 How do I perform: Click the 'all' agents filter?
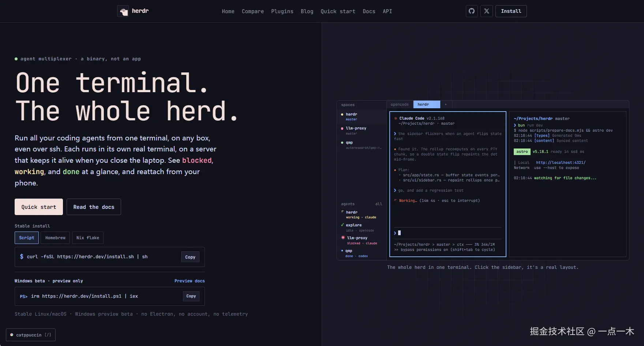click(379, 204)
